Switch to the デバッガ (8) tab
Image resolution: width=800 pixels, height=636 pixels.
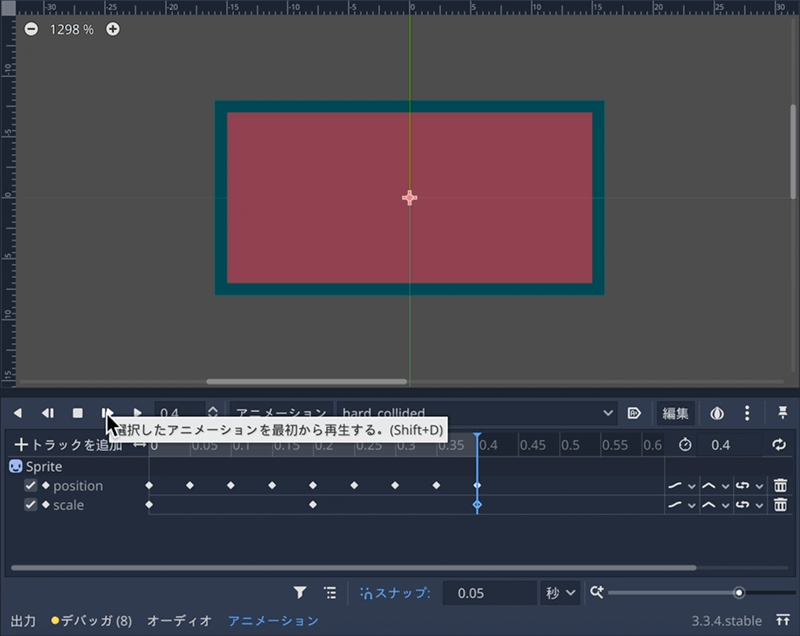pyautogui.click(x=91, y=621)
